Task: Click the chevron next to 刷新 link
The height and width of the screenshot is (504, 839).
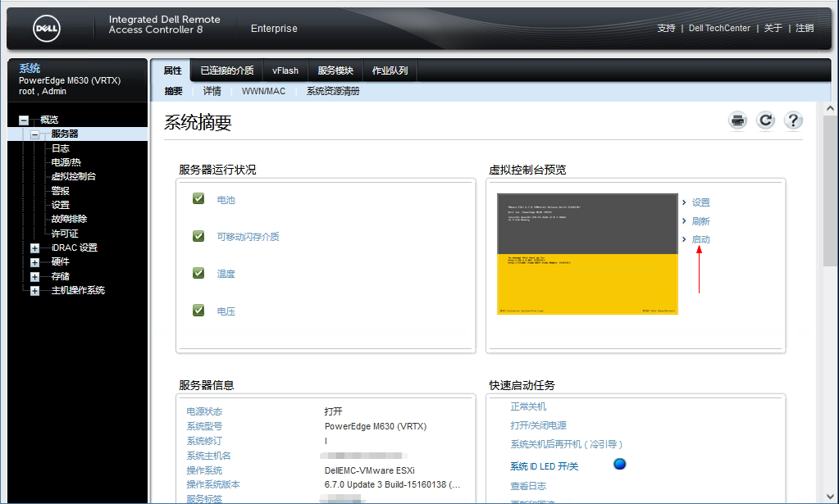Action: click(684, 220)
